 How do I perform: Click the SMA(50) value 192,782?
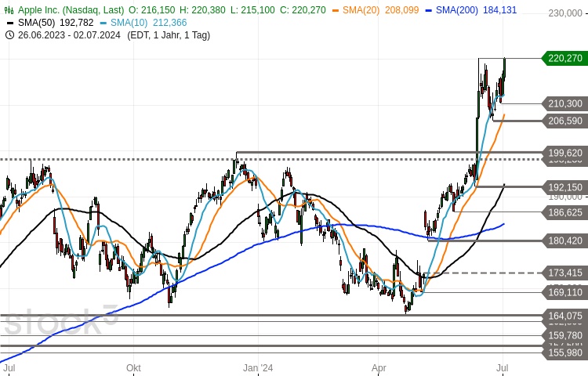[x=77, y=23]
